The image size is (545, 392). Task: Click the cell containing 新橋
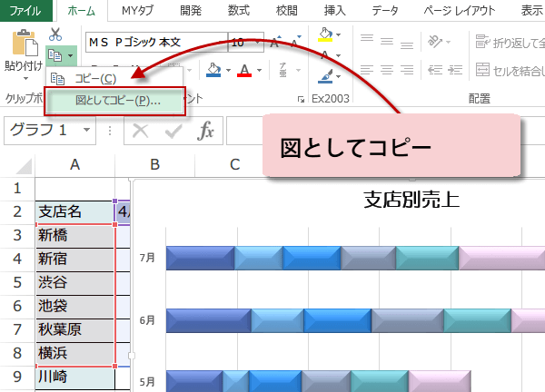74,235
